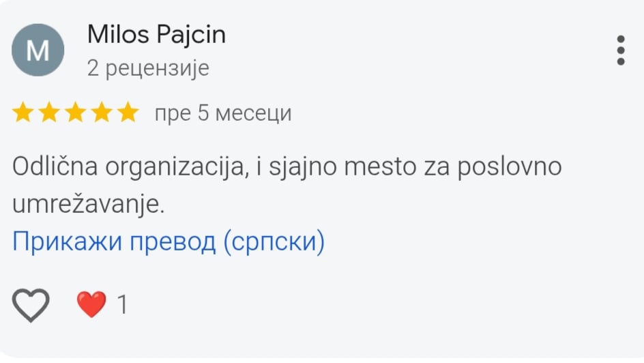Image resolution: width=644 pixels, height=363 pixels.
Task: Click the timestamp "пре 5 месеци"
Action: click(x=223, y=113)
